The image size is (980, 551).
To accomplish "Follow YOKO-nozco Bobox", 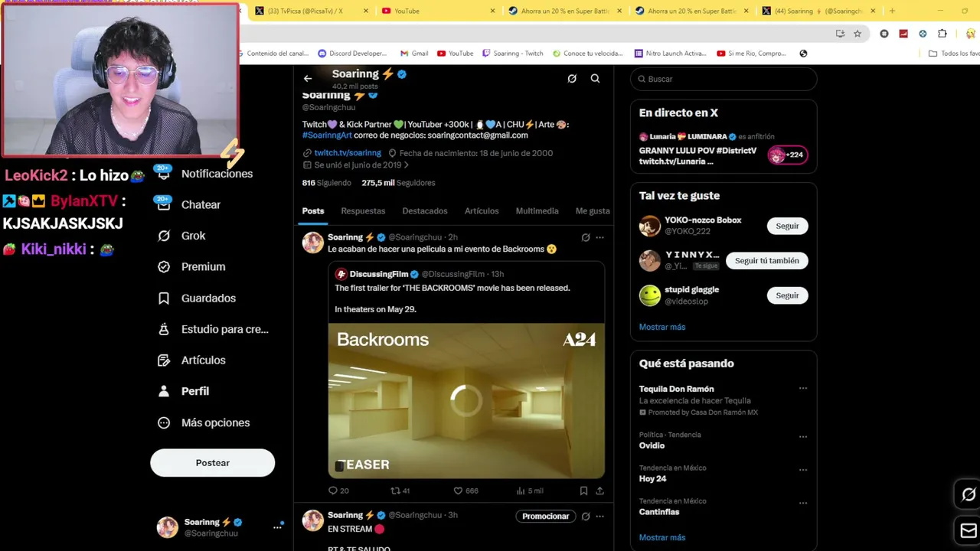I will (787, 226).
